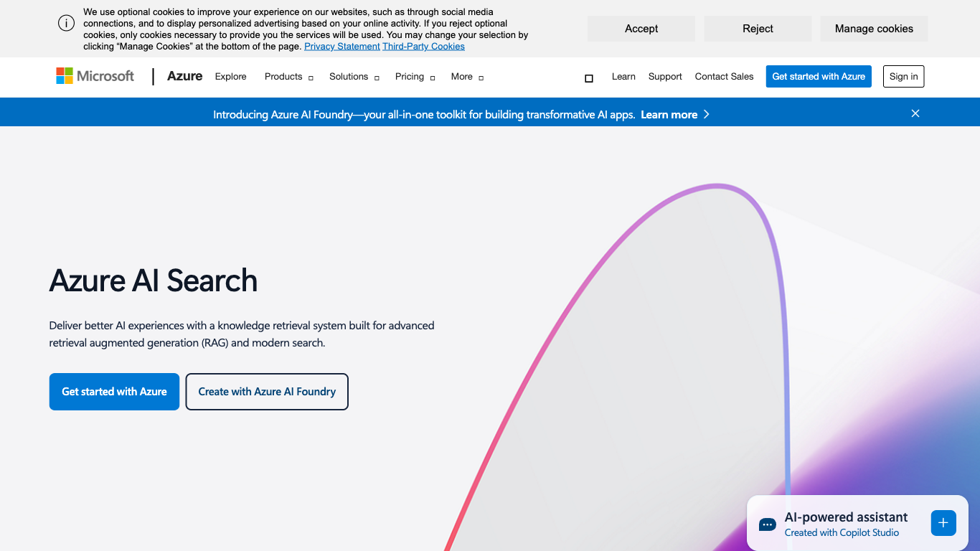Open the Support link in header
This screenshot has width=980, height=551.
pyautogui.click(x=665, y=77)
